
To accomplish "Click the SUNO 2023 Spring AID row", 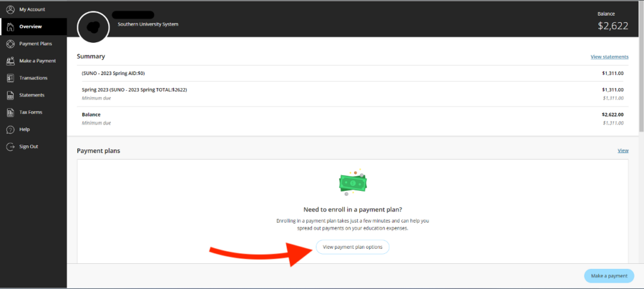I will click(x=352, y=73).
